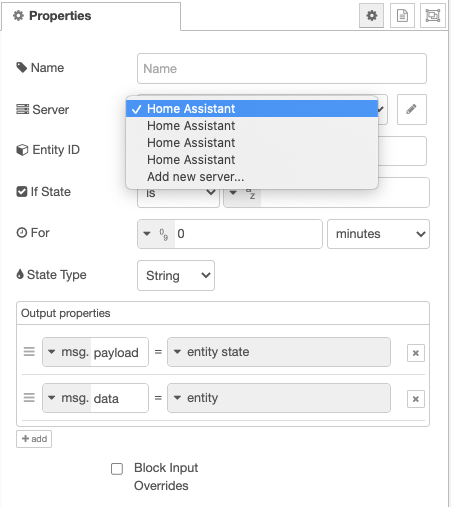
Task: Enable Block Input Overrides checkbox
Action: pyautogui.click(x=117, y=469)
